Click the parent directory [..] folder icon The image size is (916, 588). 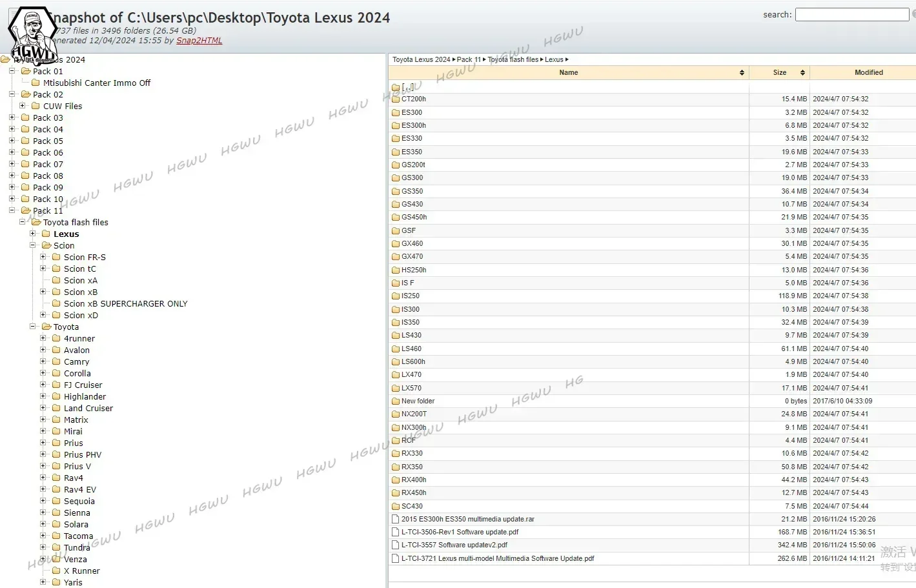click(x=396, y=87)
